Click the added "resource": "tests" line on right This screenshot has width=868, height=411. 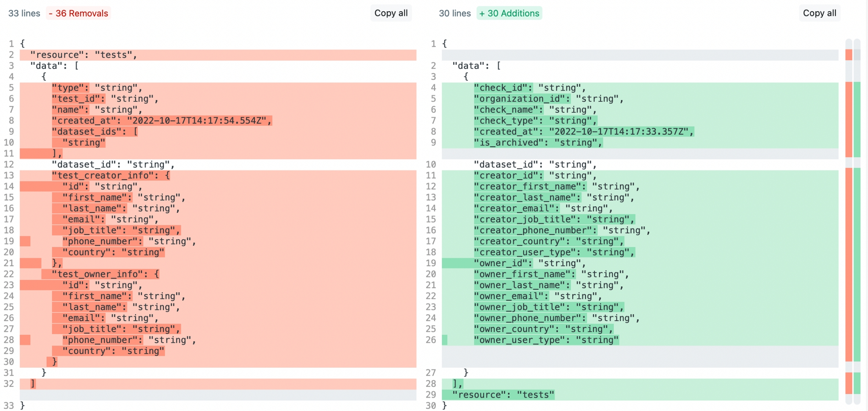click(503, 395)
